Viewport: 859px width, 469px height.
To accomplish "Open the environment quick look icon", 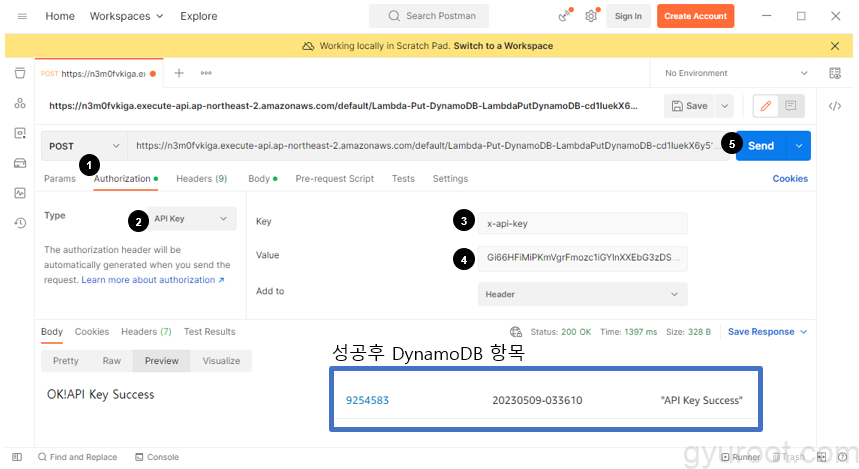I will click(835, 73).
